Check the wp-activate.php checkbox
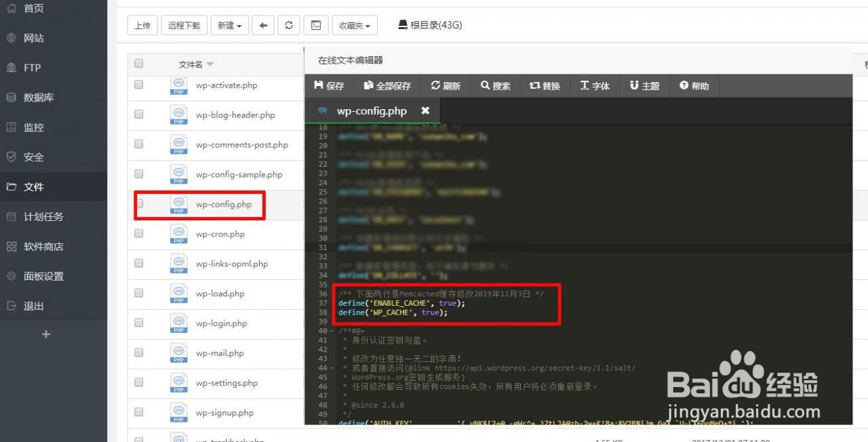 click(x=139, y=85)
